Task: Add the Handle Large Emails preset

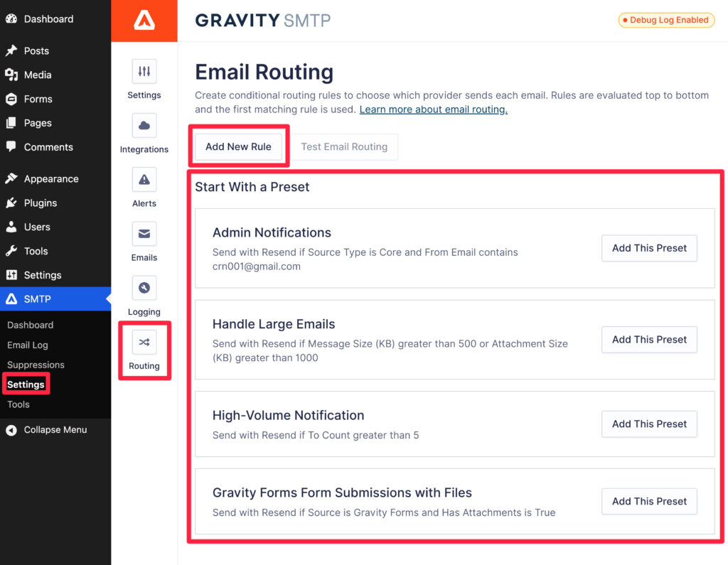Action: coord(649,340)
